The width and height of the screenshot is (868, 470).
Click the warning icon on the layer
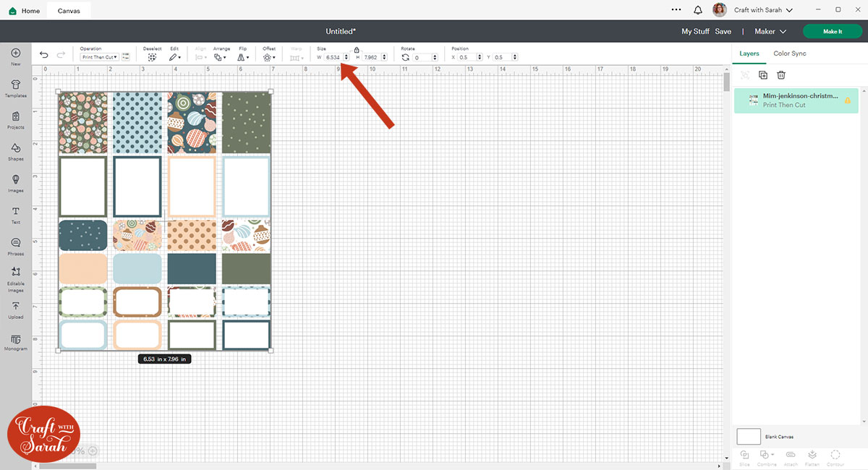[x=847, y=101]
